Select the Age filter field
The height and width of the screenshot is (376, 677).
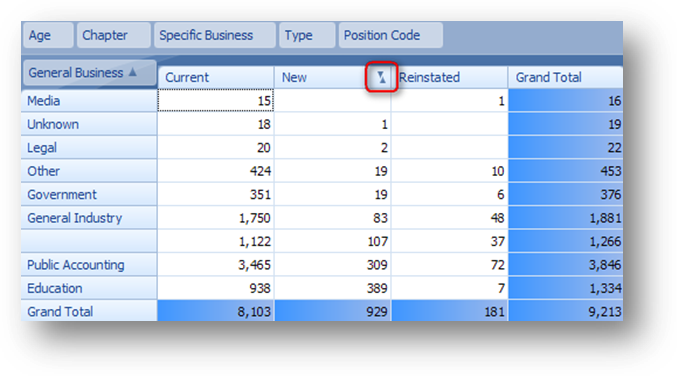click(47, 35)
